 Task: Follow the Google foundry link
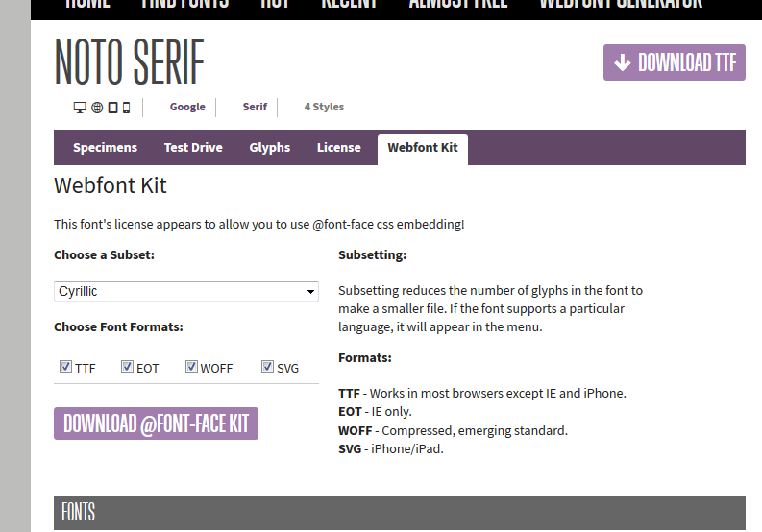(187, 108)
